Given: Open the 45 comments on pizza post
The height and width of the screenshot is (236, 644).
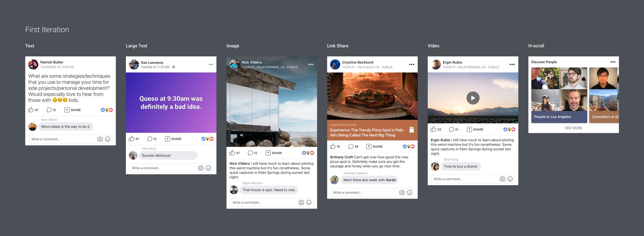Looking at the screenshot, I should (353, 146).
